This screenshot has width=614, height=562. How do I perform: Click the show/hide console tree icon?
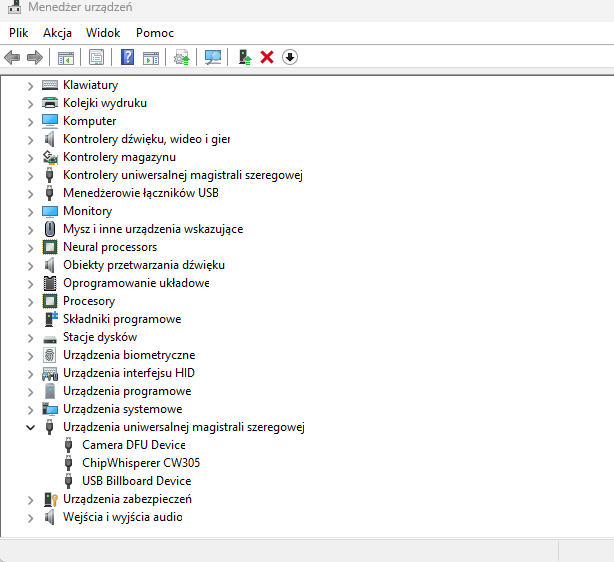pyautogui.click(x=66, y=57)
